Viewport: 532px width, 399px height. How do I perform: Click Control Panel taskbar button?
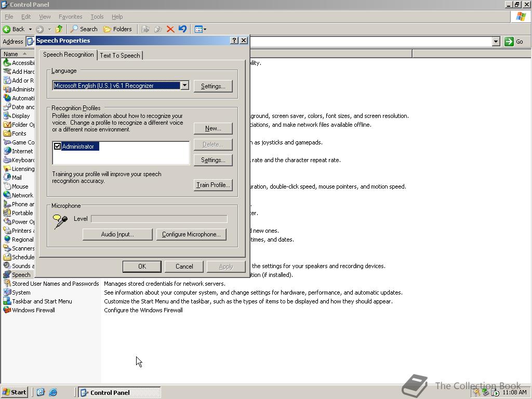click(119, 392)
